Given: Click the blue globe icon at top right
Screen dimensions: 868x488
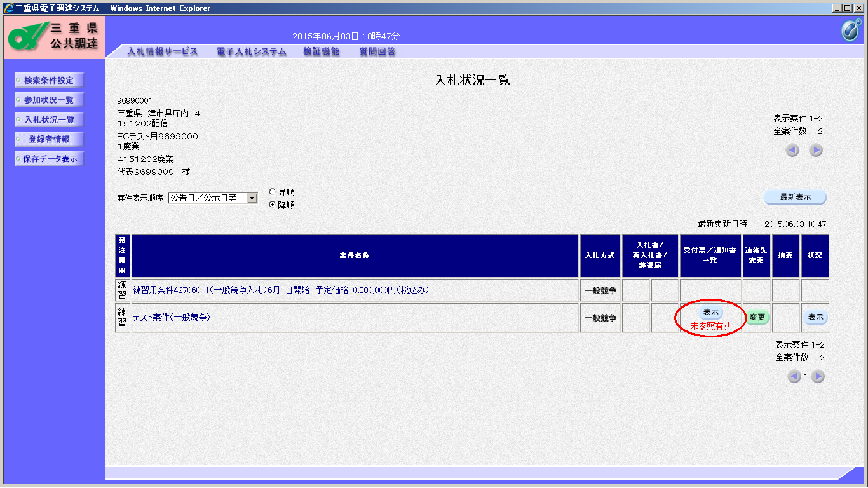Looking at the screenshot, I should 851,30.
